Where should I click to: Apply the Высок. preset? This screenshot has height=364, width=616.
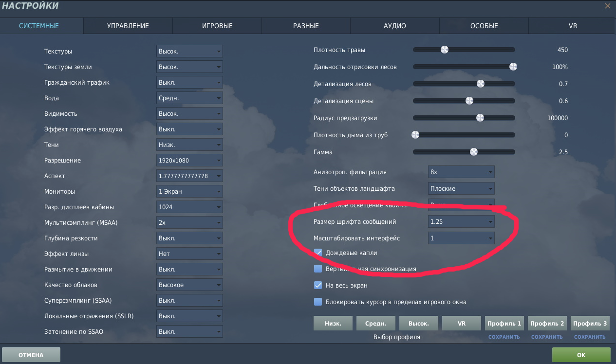click(418, 324)
